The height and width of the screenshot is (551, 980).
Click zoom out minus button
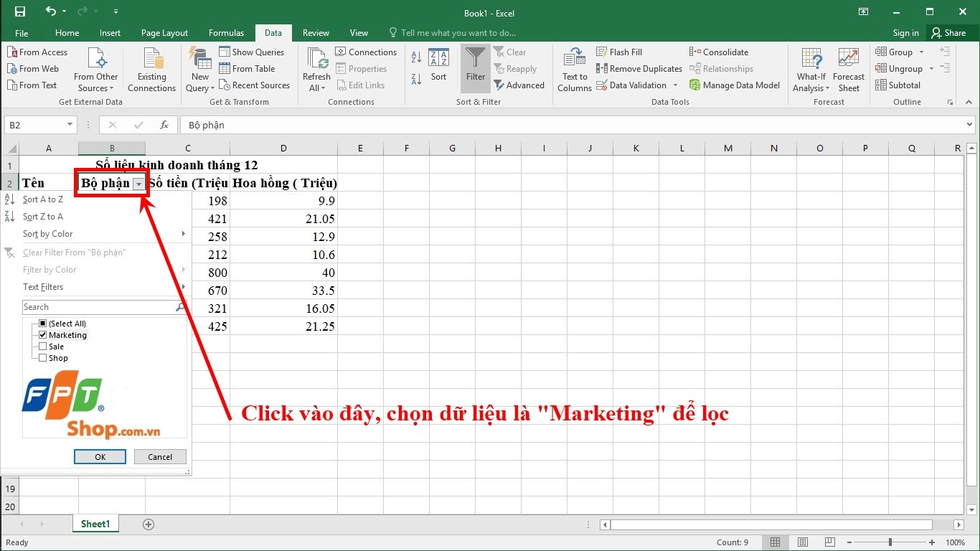coord(850,542)
